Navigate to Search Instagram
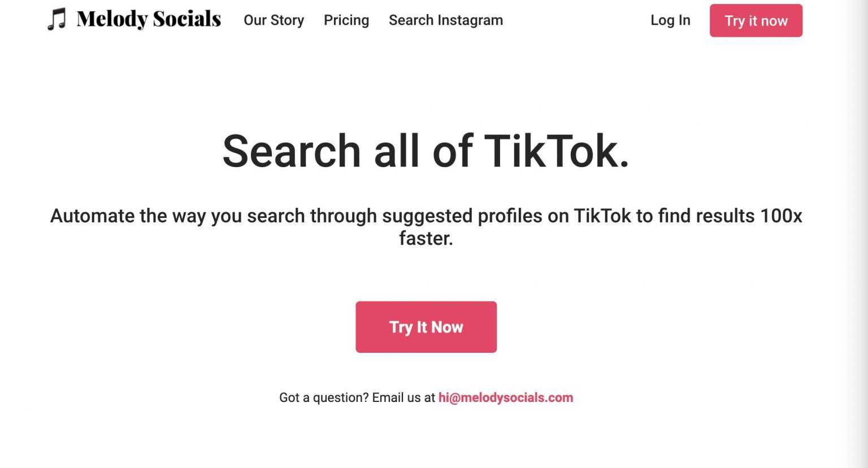868x468 pixels. pyautogui.click(x=445, y=20)
